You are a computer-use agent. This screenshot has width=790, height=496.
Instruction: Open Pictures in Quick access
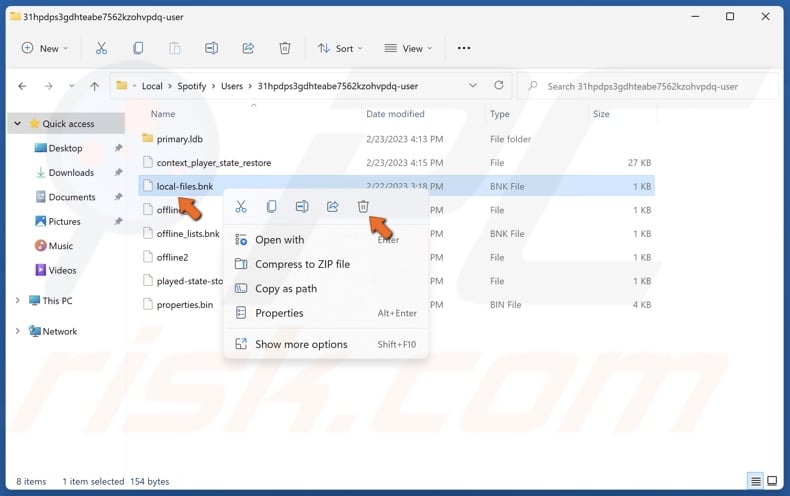pyautogui.click(x=64, y=221)
